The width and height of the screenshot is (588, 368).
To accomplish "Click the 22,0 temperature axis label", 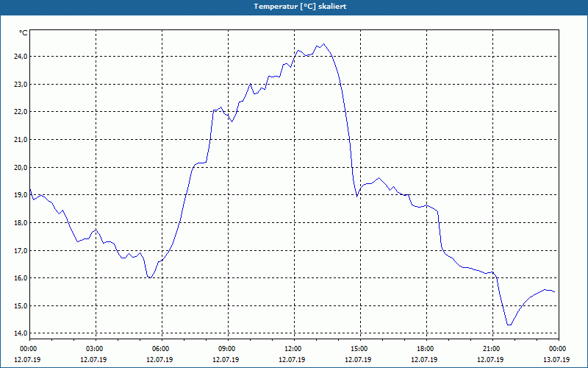I will click(x=21, y=112).
